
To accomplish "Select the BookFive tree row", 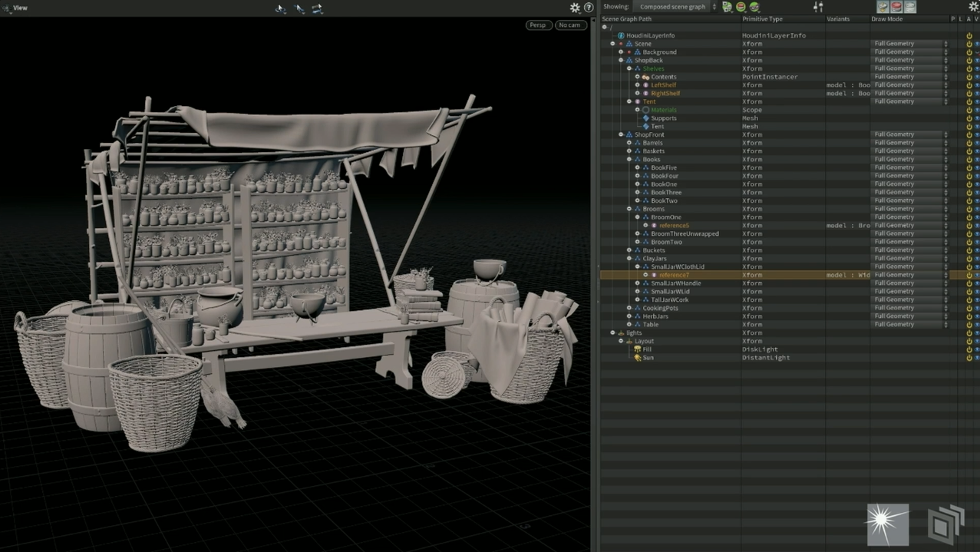I will (664, 168).
